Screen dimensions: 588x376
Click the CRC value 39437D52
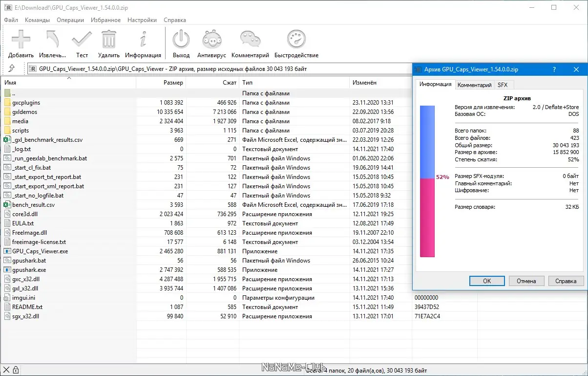tap(427, 307)
